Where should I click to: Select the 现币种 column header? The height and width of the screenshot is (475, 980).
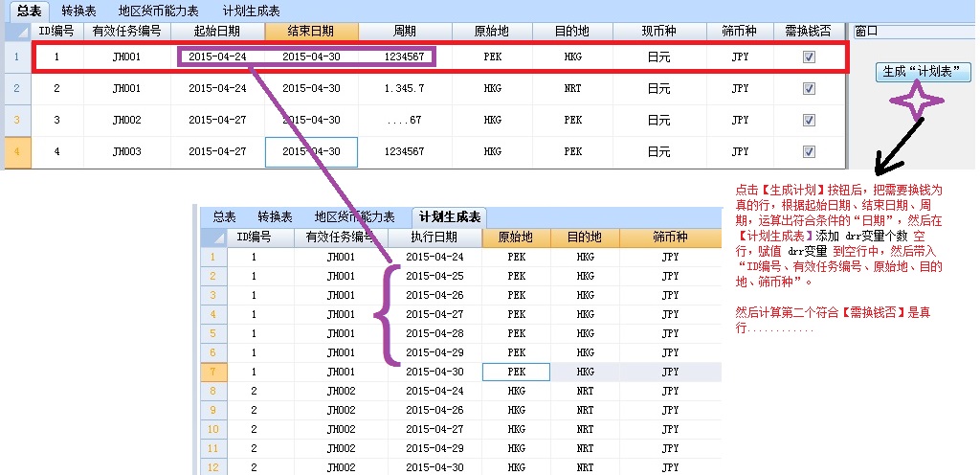[659, 32]
